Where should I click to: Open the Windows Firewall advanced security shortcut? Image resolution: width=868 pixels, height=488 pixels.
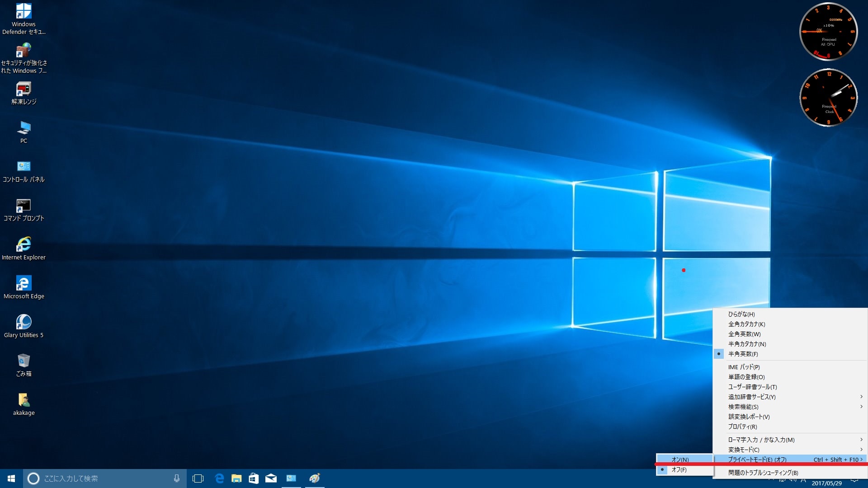coord(24,58)
